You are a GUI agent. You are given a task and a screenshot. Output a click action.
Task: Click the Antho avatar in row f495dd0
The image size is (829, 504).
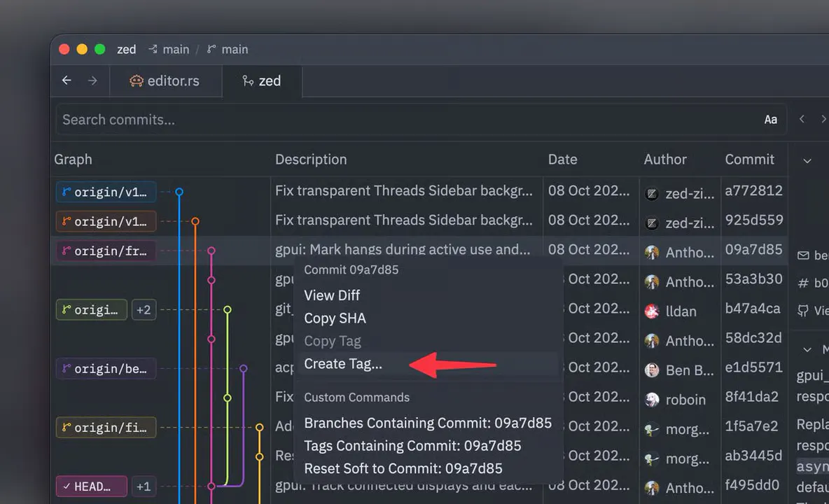click(x=652, y=488)
